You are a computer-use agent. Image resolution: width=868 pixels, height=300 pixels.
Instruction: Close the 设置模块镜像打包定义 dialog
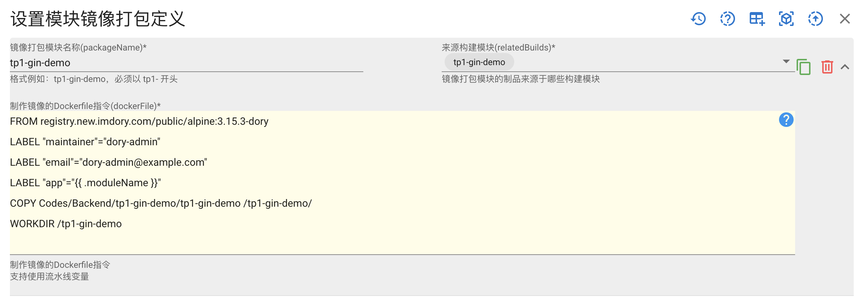(845, 19)
